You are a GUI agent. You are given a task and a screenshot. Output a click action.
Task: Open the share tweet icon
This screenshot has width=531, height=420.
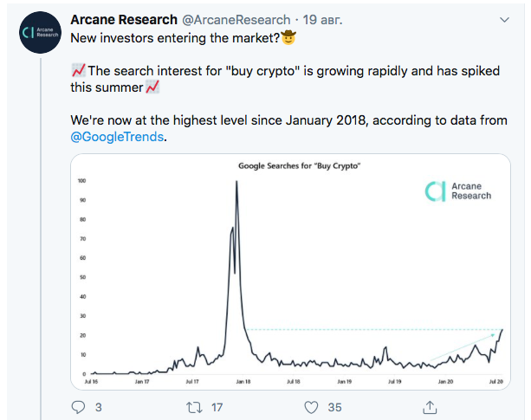coord(429,406)
